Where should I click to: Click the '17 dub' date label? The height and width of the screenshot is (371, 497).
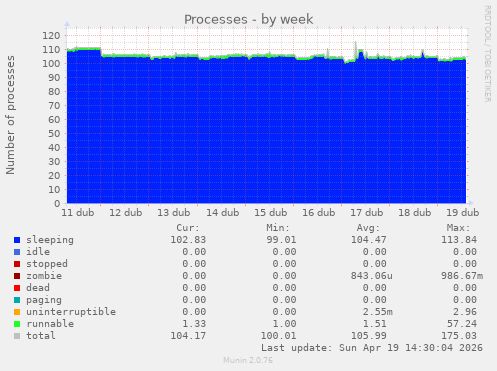coord(367,213)
